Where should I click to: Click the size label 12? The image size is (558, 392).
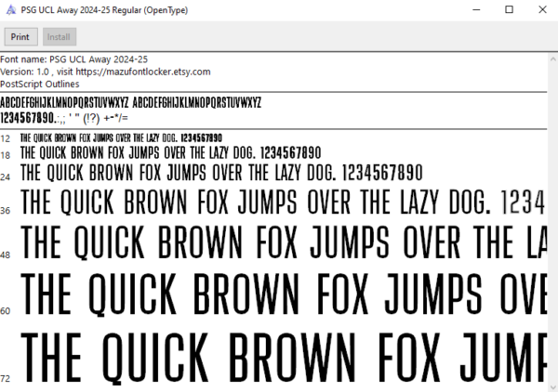tap(6, 138)
